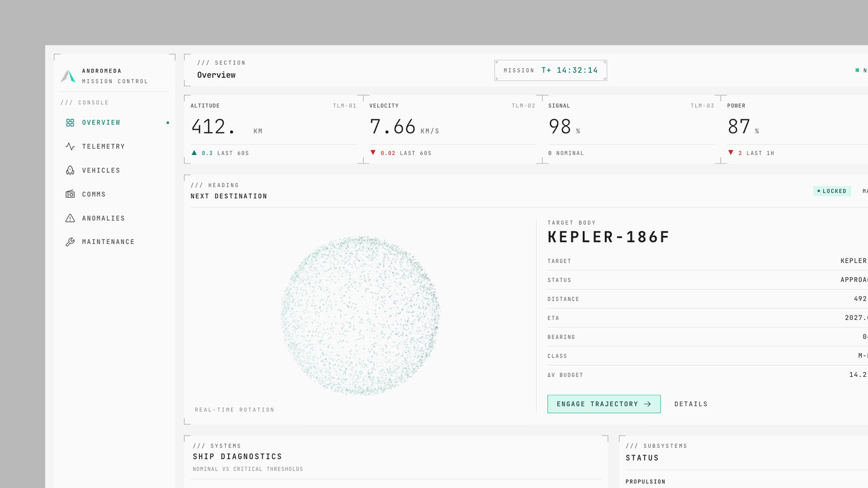
Task: Click the TLM-03 telemetry label
Action: pos(702,106)
